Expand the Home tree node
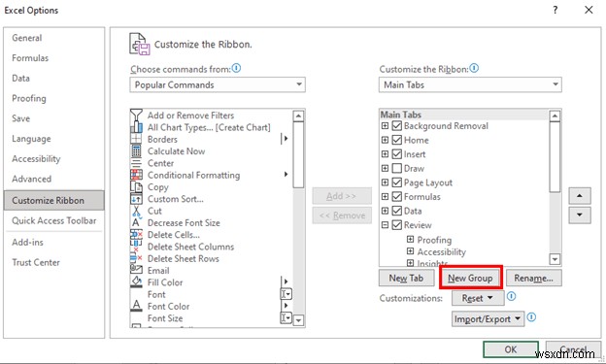 (x=385, y=140)
